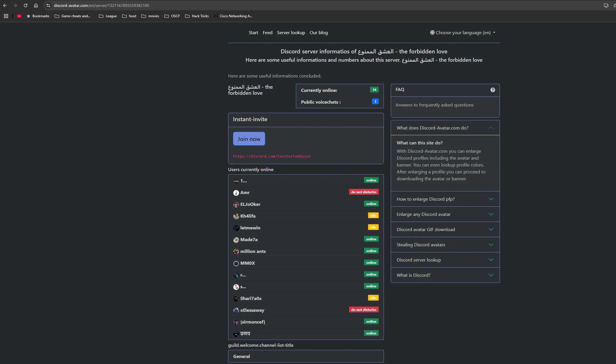
Task: Open the YouTube bookmark icon
Action: (19, 16)
